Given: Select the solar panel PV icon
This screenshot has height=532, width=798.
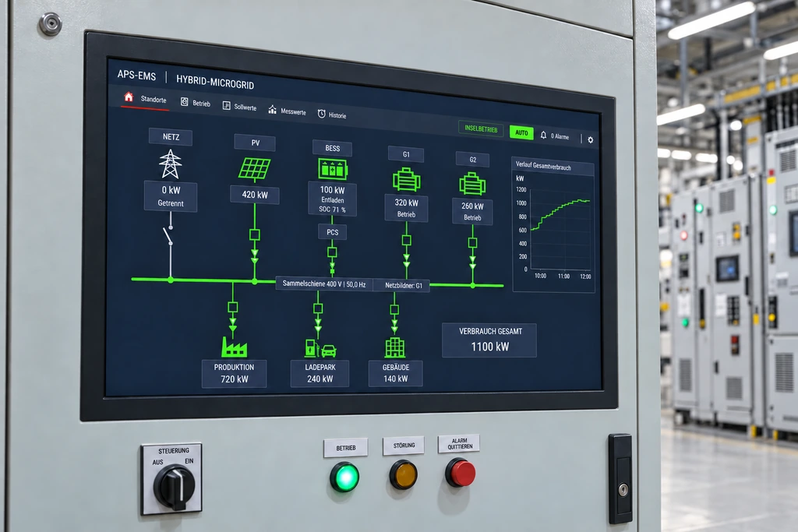Looking at the screenshot, I should pos(255,169).
